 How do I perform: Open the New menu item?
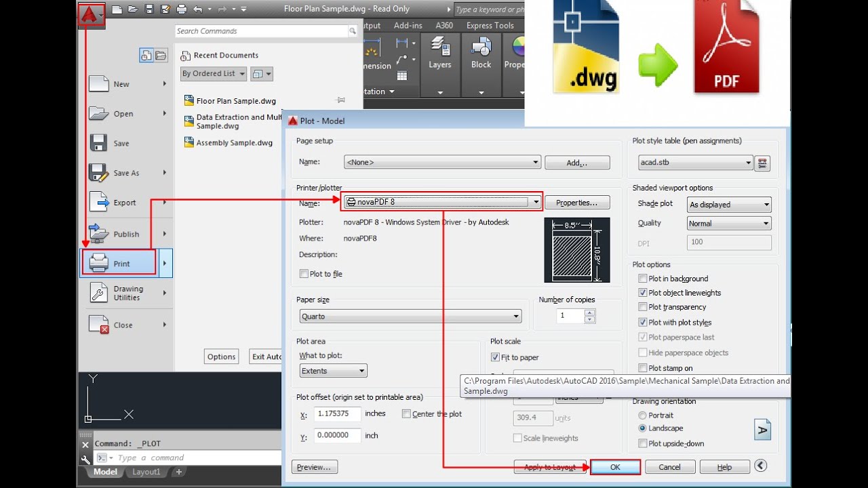tap(127, 84)
